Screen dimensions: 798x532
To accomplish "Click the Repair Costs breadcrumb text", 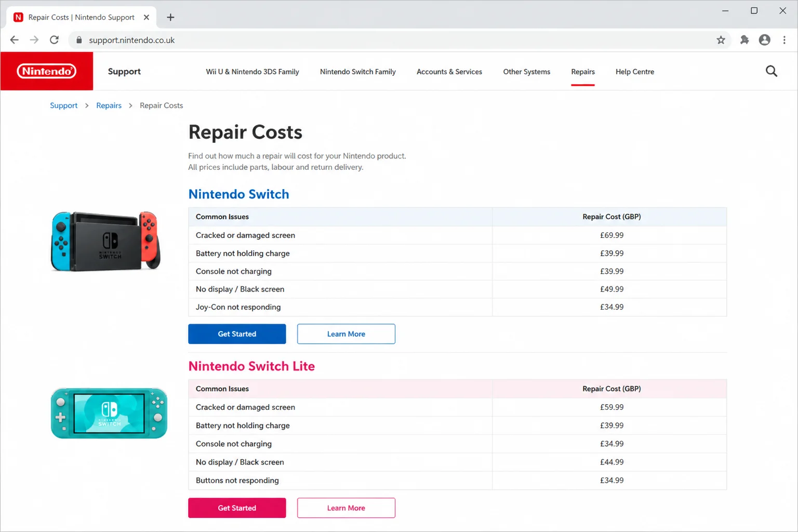I will (161, 105).
